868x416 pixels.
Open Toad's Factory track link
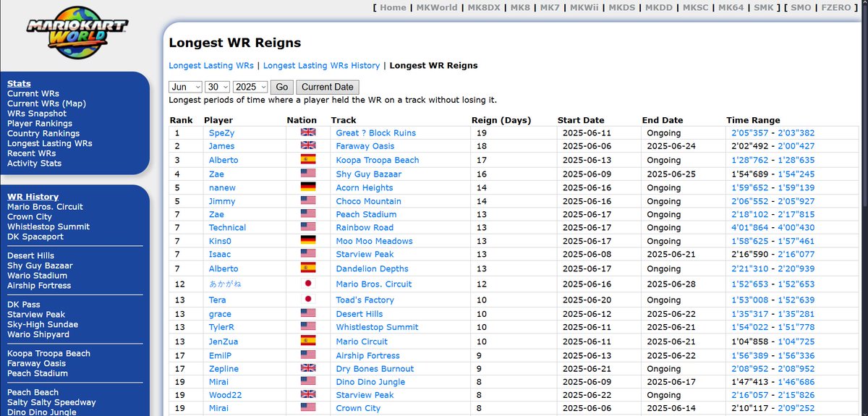(365, 300)
